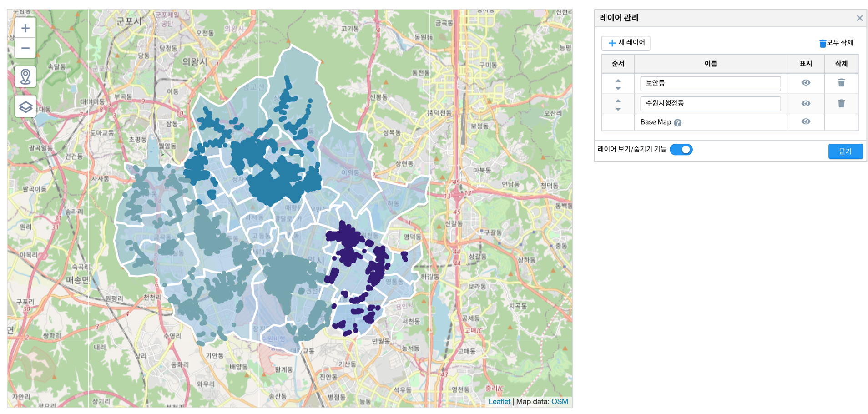This screenshot has height=414, width=868.
Task: Open the layers control on map
Action: 25,106
